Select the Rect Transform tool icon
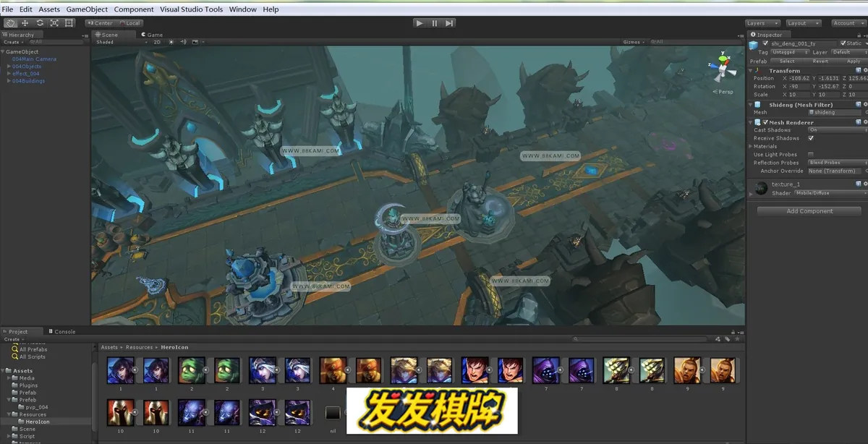Screen dimensions: 868x444 coord(69,23)
